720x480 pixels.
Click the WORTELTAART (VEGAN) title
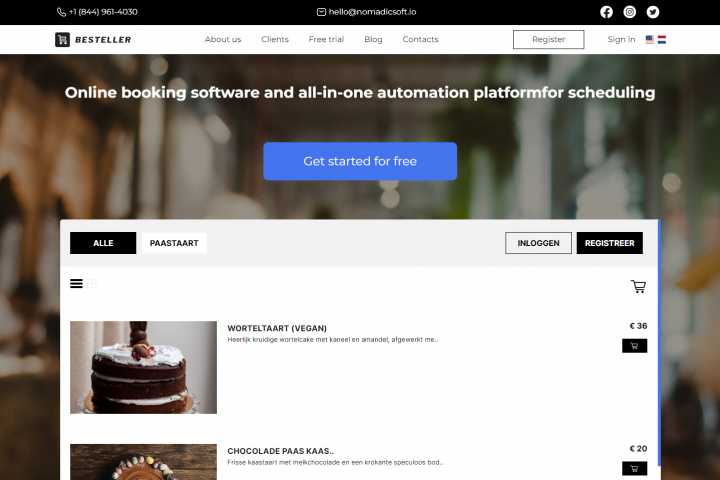point(277,328)
